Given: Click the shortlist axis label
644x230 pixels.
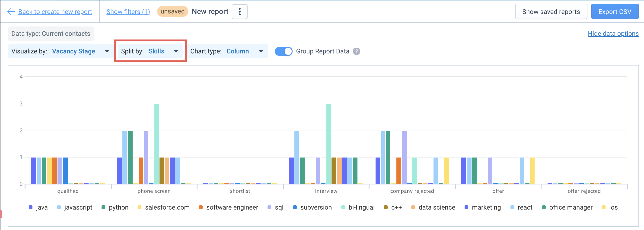Looking at the screenshot, I should [240, 191].
